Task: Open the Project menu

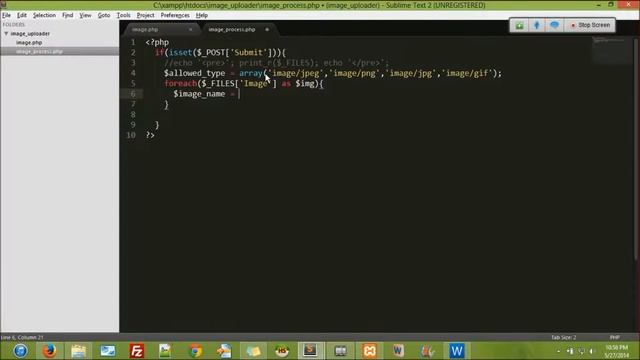Action: 145,15
